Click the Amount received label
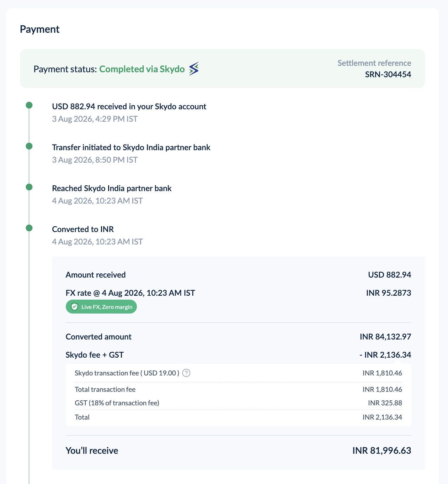448x484 pixels. pos(96,275)
